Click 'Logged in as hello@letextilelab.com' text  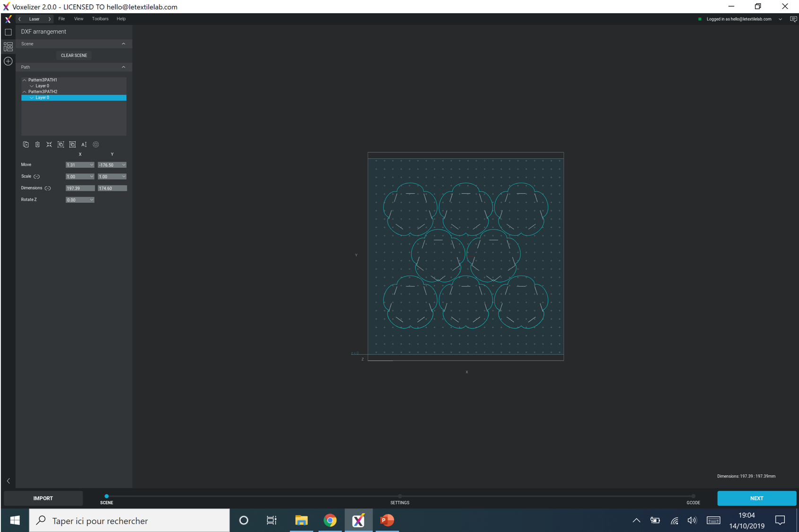click(739, 19)
